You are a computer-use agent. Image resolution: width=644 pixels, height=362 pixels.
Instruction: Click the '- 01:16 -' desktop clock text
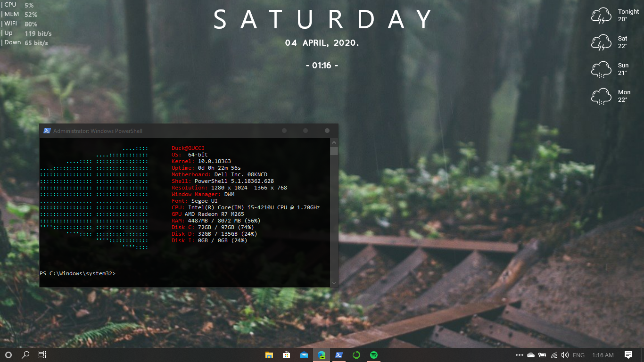[322, 66]
